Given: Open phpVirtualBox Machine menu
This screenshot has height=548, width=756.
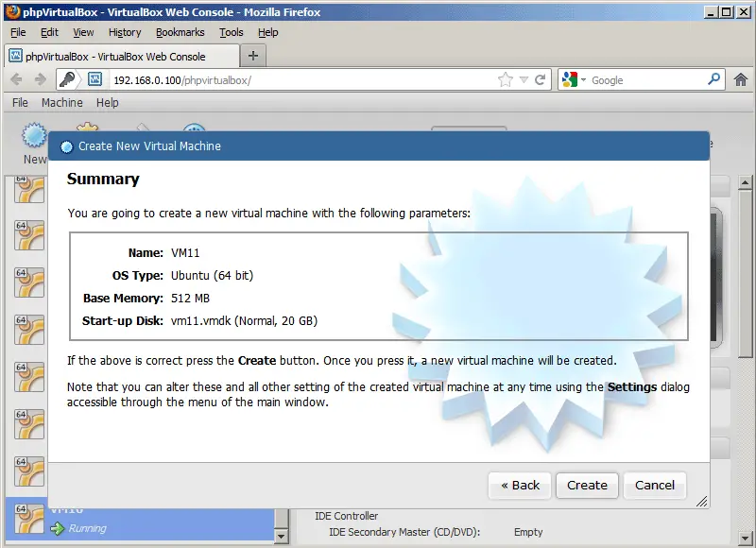Looking at the screenshot, I should pyautogui.click(x=62, y=103).
